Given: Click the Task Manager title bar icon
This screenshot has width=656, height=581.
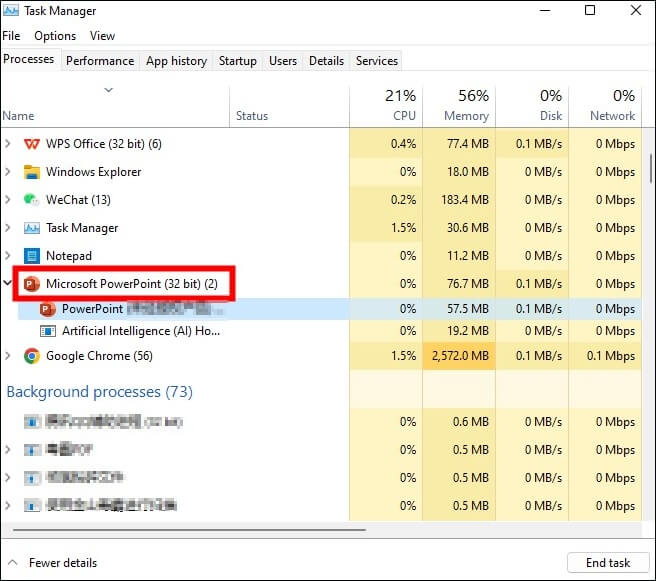Looking at the screenshot, I should (10, 10).
